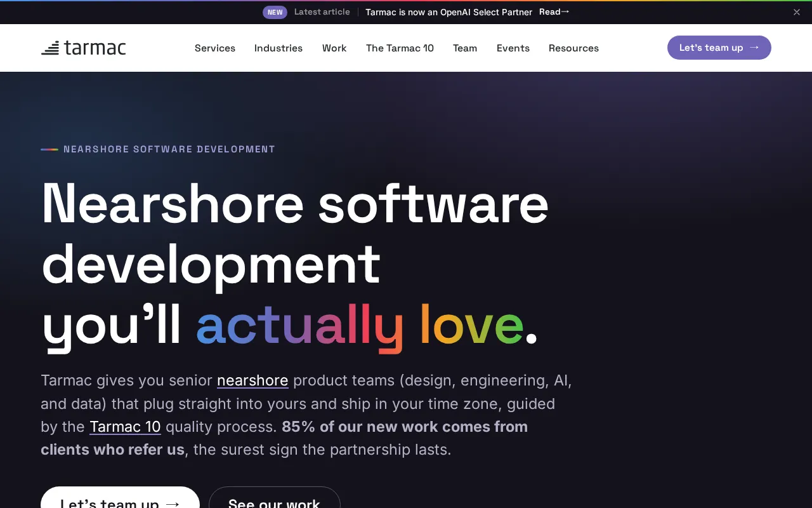Open the Industries menu
The width and height of the screenshot is (812, 508).
coord(278,48)
